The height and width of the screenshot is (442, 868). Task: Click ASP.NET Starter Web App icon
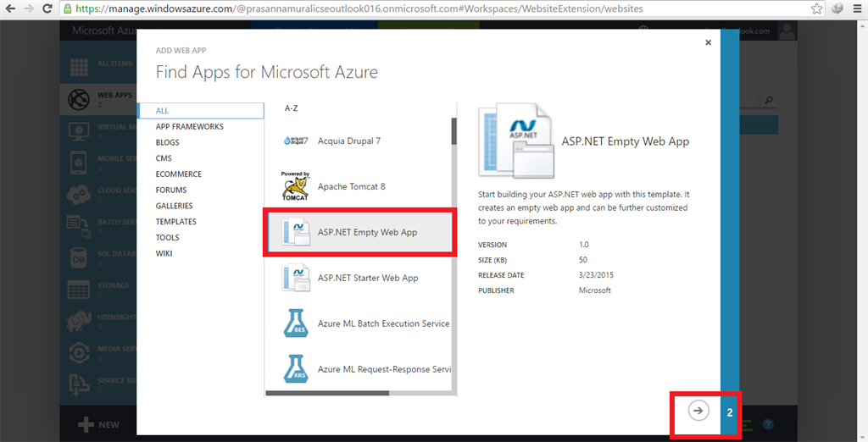tap(296, 278)
